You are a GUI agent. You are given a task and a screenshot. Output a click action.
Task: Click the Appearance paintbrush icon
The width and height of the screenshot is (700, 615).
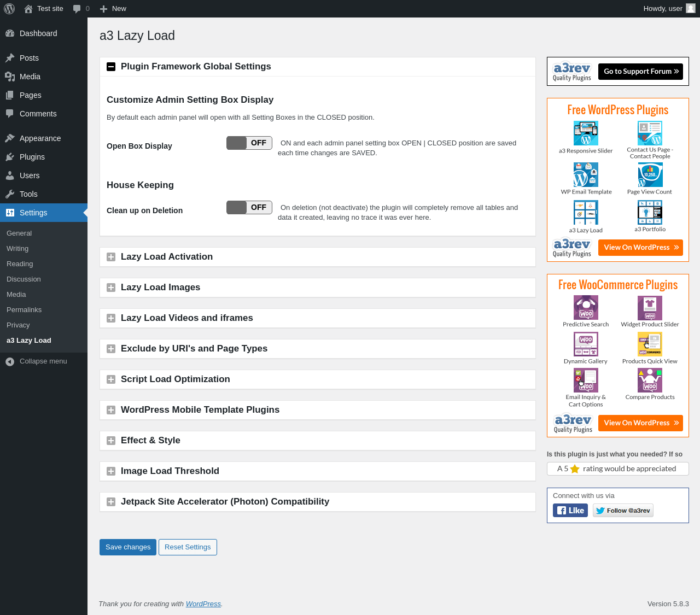click(x=10, y=138)
